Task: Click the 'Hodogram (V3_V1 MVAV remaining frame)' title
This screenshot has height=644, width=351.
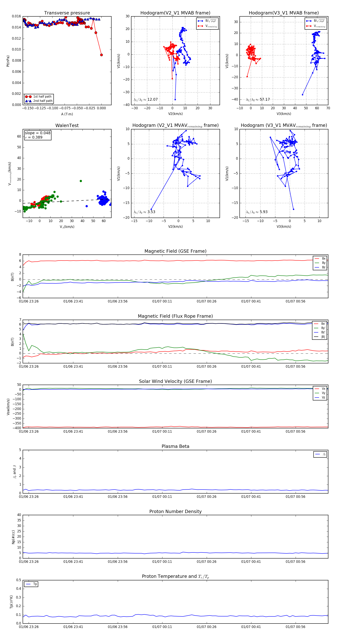Action: pyautogui.click(x=284, y=125)
